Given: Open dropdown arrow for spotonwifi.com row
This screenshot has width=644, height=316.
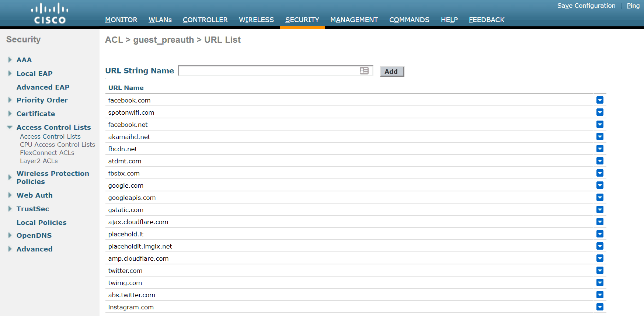Looking at the screenshot, I should pyautogui.click(x=600, y=112).
